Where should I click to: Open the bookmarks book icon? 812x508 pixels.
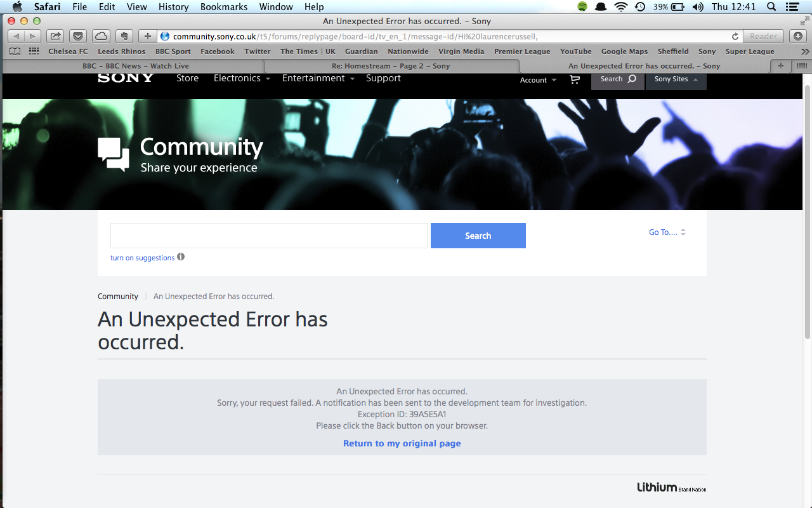click(15, 51)
